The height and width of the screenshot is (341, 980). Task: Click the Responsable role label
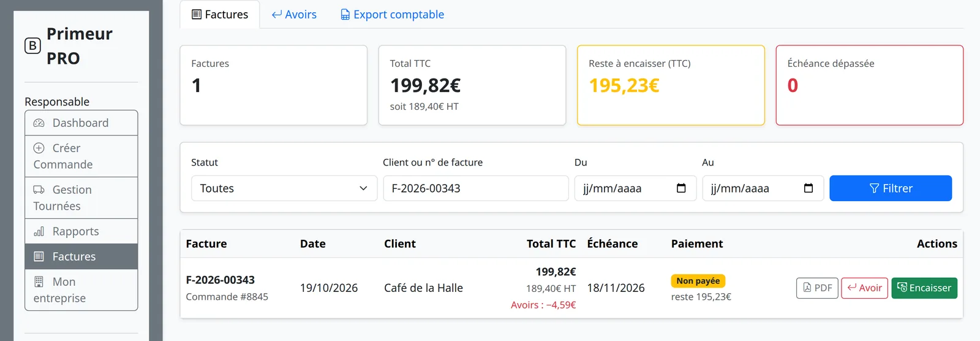[x=57, y=102]
